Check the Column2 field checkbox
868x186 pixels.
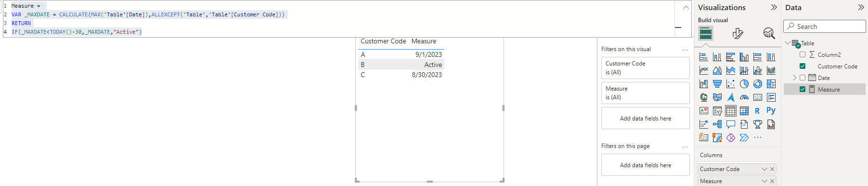[803, 54]
